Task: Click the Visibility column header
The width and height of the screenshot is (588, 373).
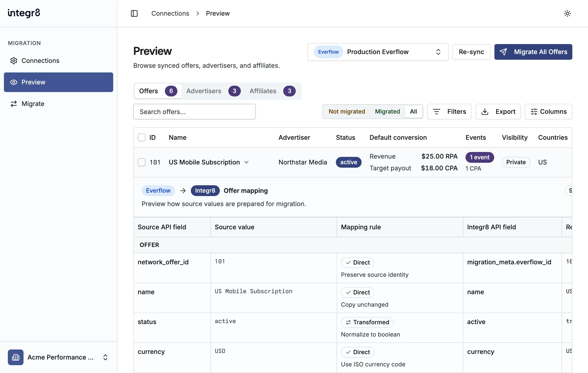Action: 514,138
